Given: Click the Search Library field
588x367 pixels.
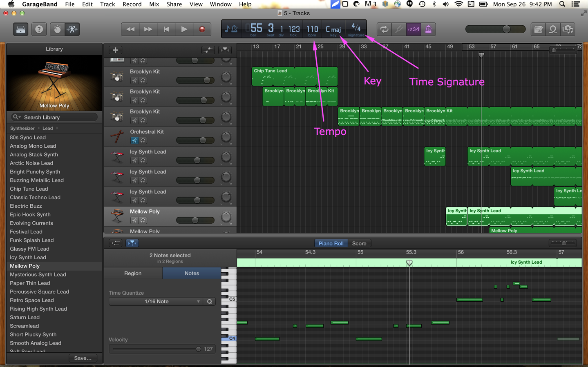Looking at the screenshot, I should (54, 117).
